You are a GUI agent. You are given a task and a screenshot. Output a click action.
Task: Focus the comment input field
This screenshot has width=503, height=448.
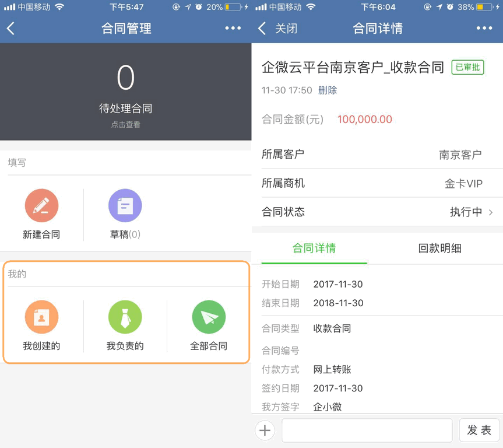coord(367,431)
